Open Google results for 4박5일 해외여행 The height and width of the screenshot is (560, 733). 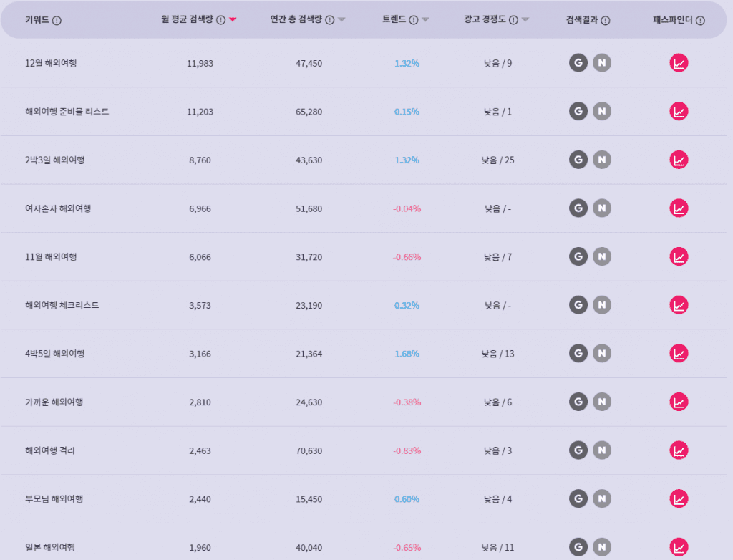click(x=578, y=353)
